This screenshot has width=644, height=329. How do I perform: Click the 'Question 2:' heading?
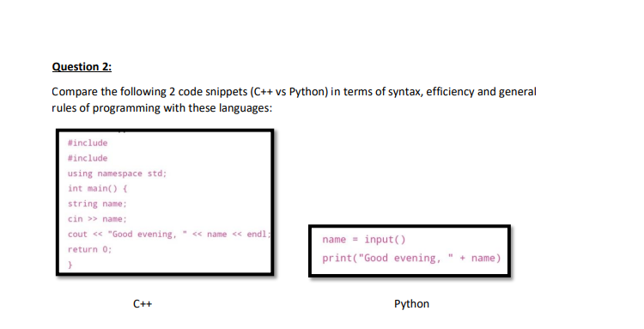click(x=82, y=66)
